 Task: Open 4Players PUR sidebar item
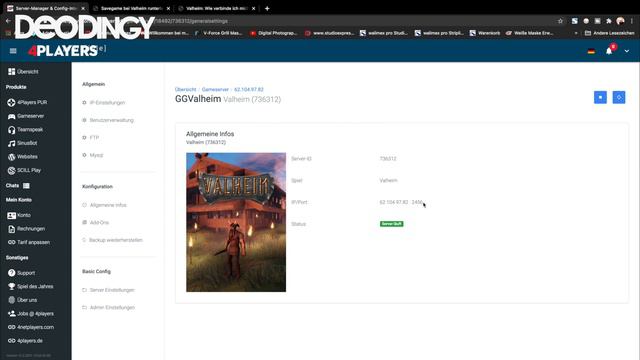[x=27, y=102]
